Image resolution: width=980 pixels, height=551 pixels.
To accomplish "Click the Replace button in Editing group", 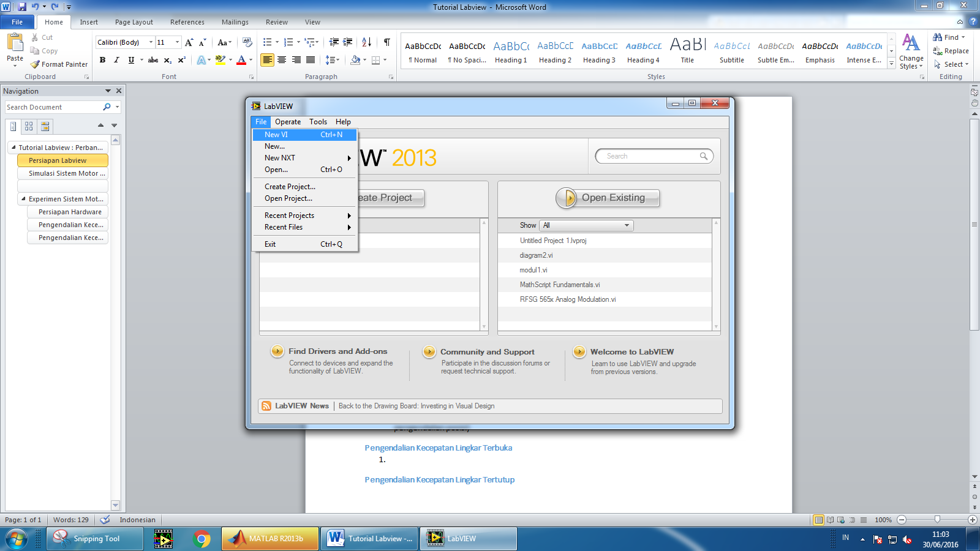I will [x=951, y=51].
